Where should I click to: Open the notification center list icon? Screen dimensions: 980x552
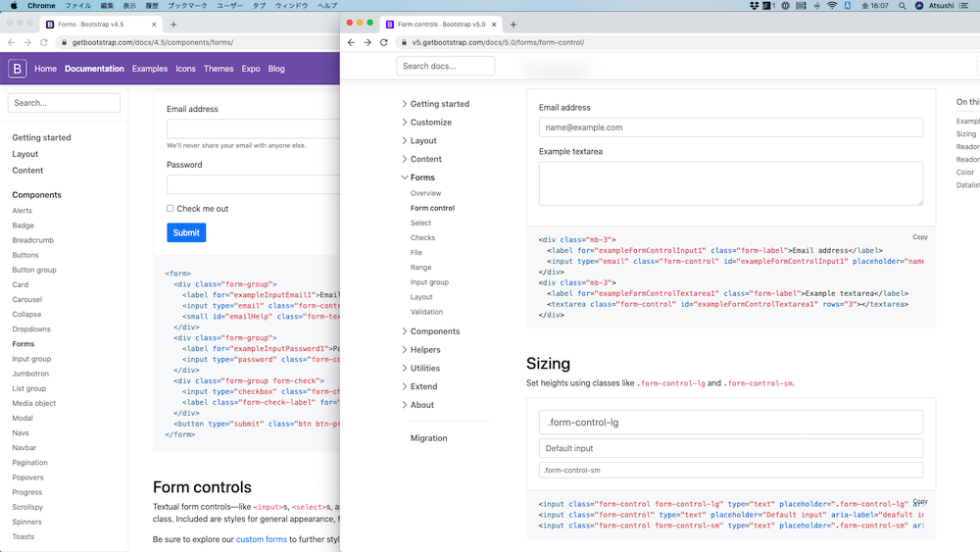click(963, 6)
